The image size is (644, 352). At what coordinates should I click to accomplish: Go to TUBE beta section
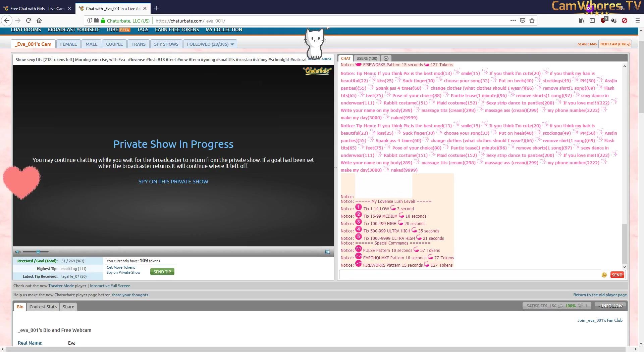click(x=118, y=30)
